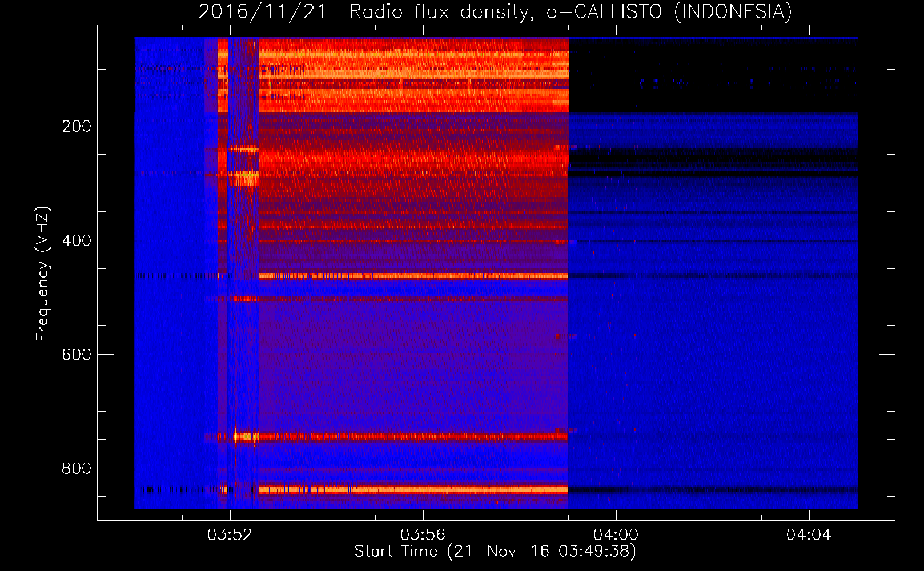The height and width of the screenshot is (571, 924).
Task: Click the "400" frequency tick label
Action: [77, 240]
